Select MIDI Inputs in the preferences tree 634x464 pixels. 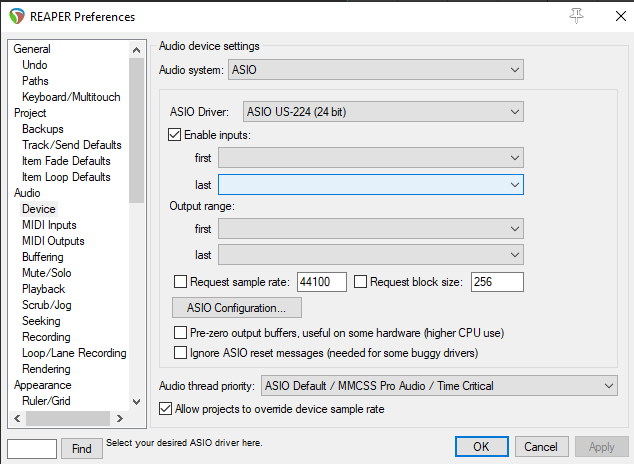point(48,225)
